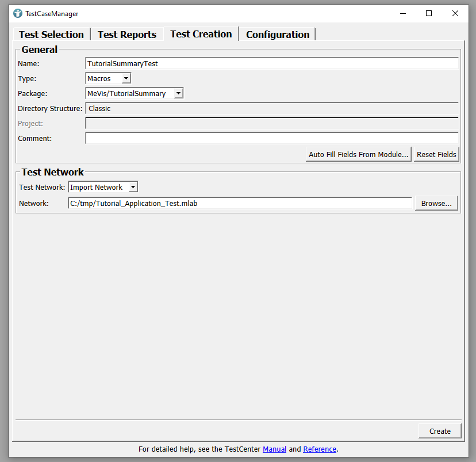Minimize the TestCaseManager window
Viewport: 476px width, 462px height.
(402, 13)
